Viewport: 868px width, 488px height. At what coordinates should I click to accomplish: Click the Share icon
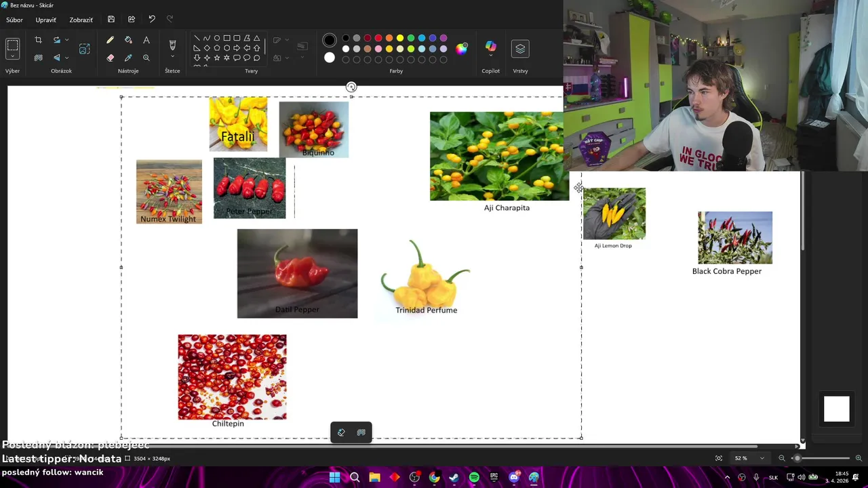point(132,20)
